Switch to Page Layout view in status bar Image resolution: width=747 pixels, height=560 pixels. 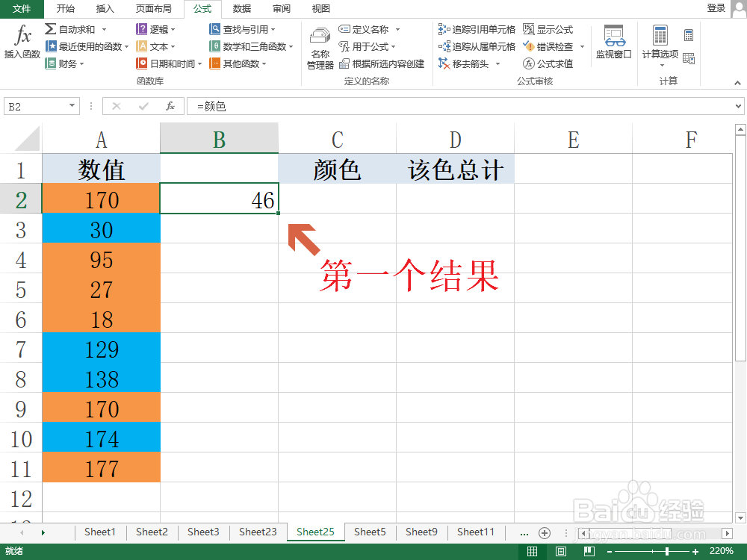click(561, 552)
